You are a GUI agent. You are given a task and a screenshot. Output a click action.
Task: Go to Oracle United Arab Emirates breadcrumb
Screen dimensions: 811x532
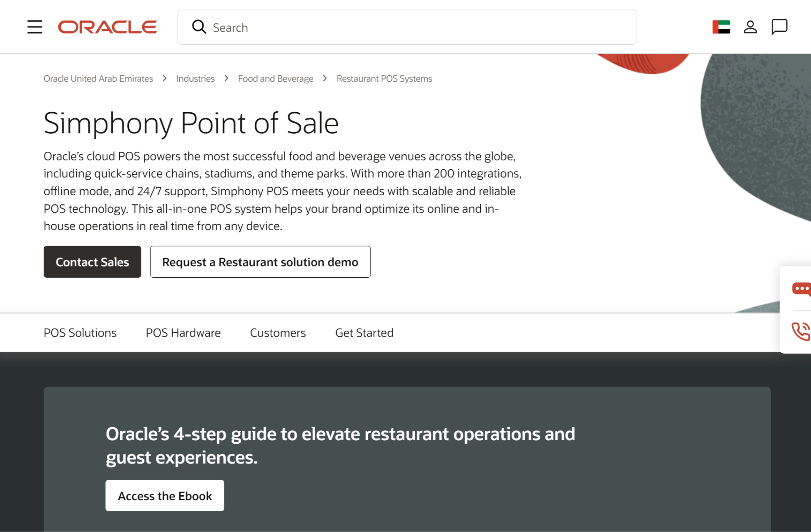tap(98, 78)
